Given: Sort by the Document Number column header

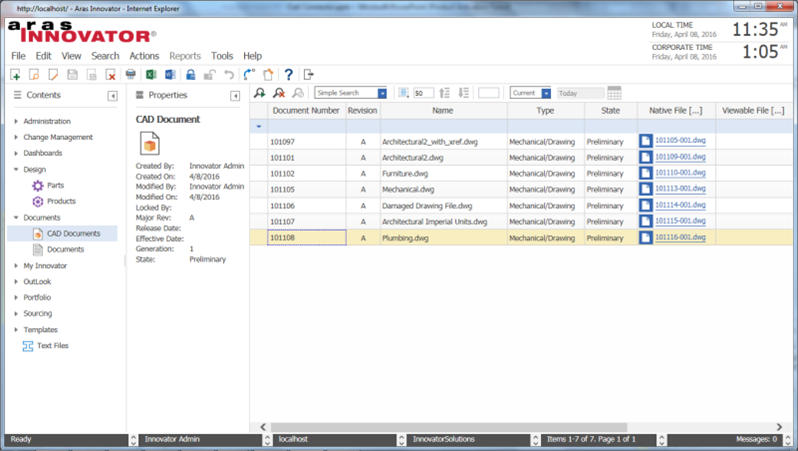Looking at the screenshot, I should tap(306, 110).
